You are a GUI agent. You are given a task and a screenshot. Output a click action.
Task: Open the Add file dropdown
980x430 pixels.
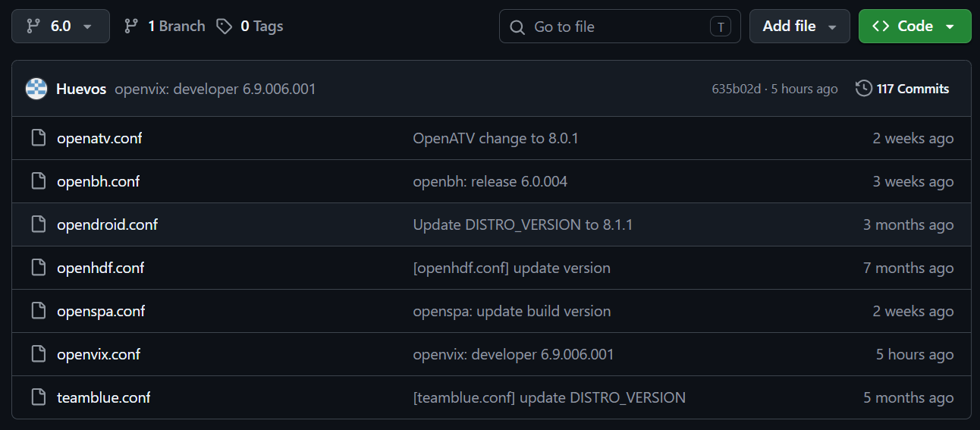799,26
